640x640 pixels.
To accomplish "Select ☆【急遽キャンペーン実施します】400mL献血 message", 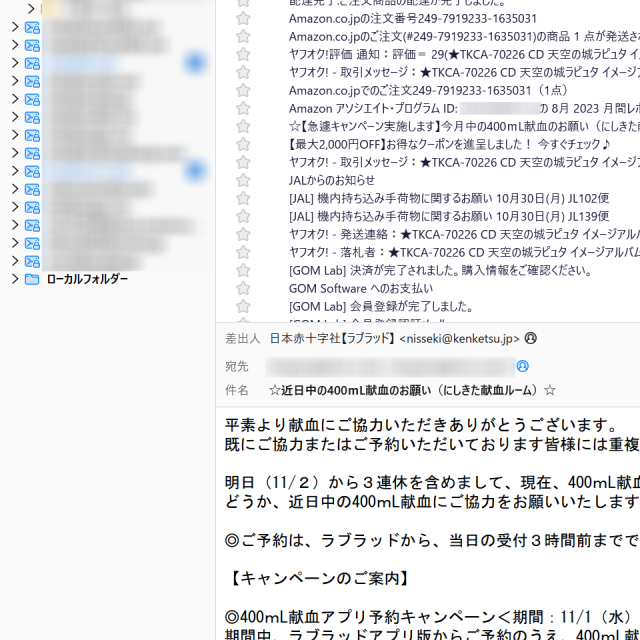I will (464, 127).
